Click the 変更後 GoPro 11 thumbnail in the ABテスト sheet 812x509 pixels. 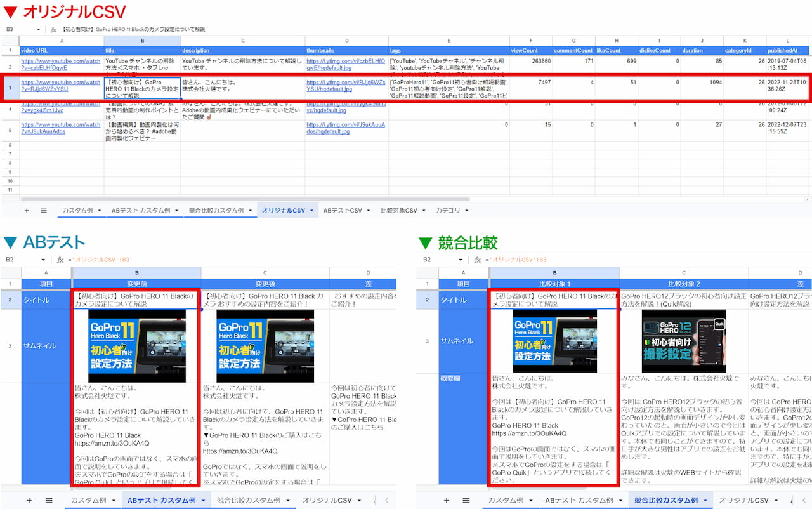point(265,346)
